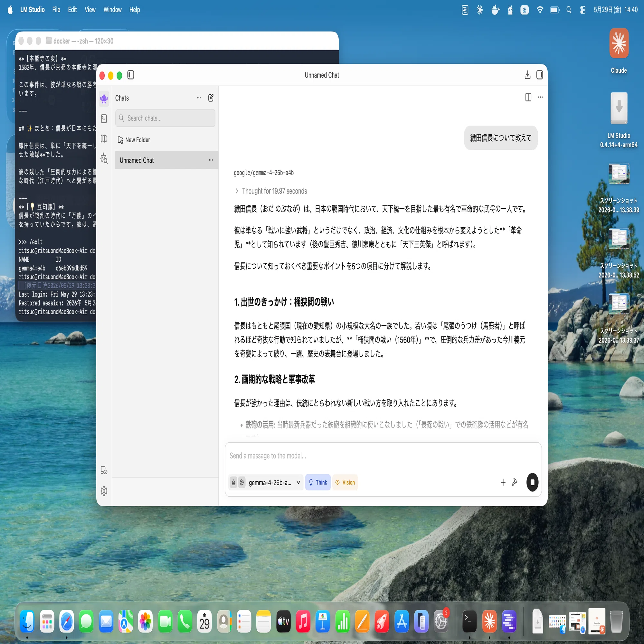
Task: Open Docker whale icon in the menu bar
Action: 495,10
